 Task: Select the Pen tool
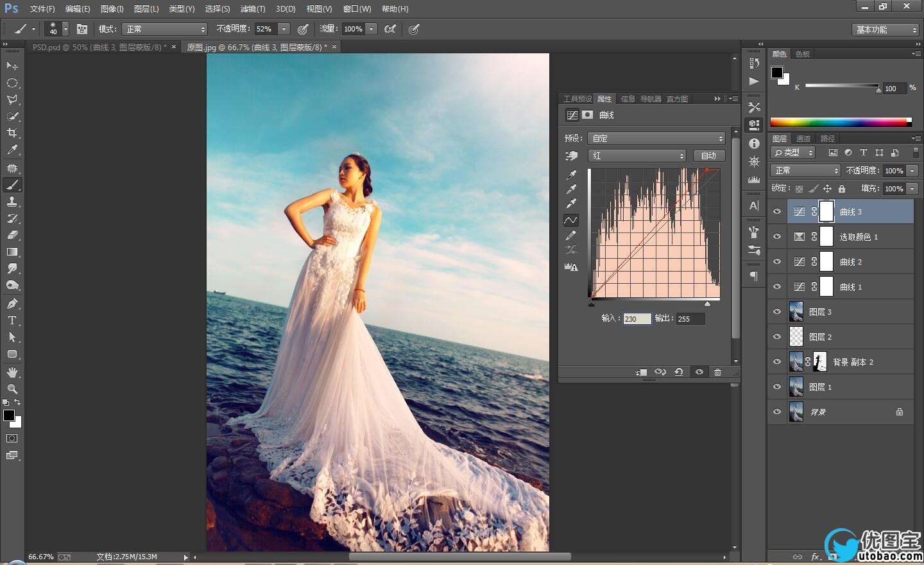[12, 304]
